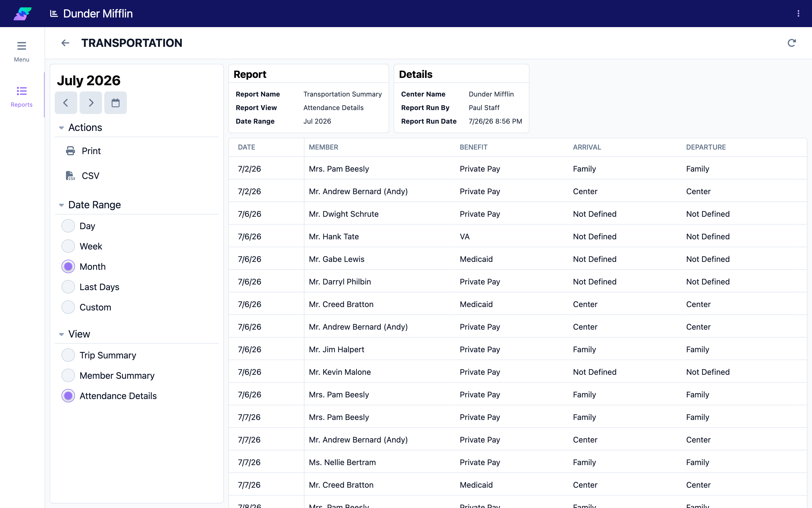Collapse the View section
Image resolution: width=812 pixels, height=508 pixels.
pyautogui.click(x=61, y=334)
